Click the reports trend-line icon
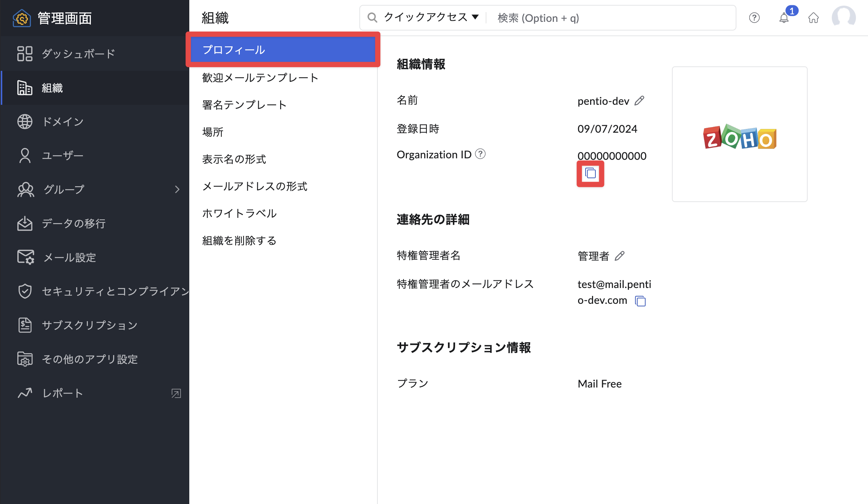868x504 pixels. click(25, 393)
